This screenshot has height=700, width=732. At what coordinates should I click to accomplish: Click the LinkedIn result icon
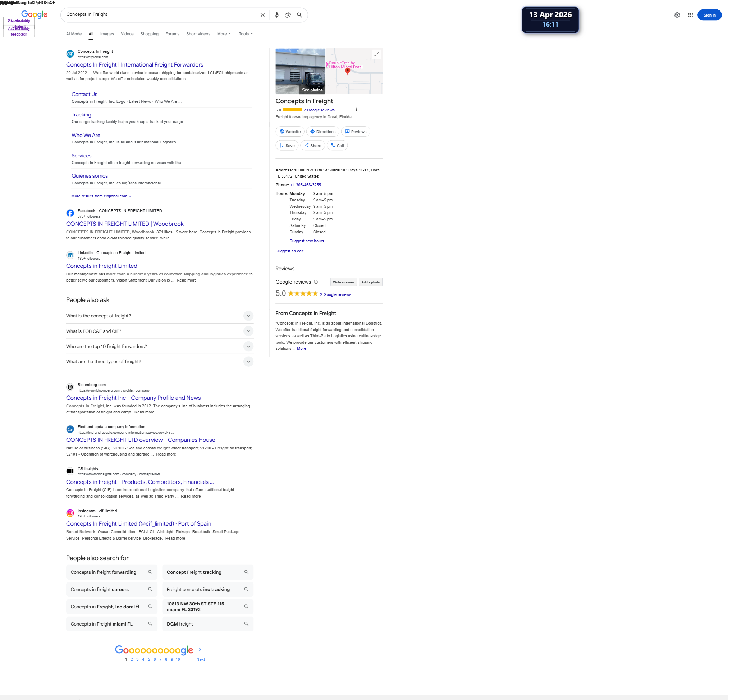tap(70, 255)
